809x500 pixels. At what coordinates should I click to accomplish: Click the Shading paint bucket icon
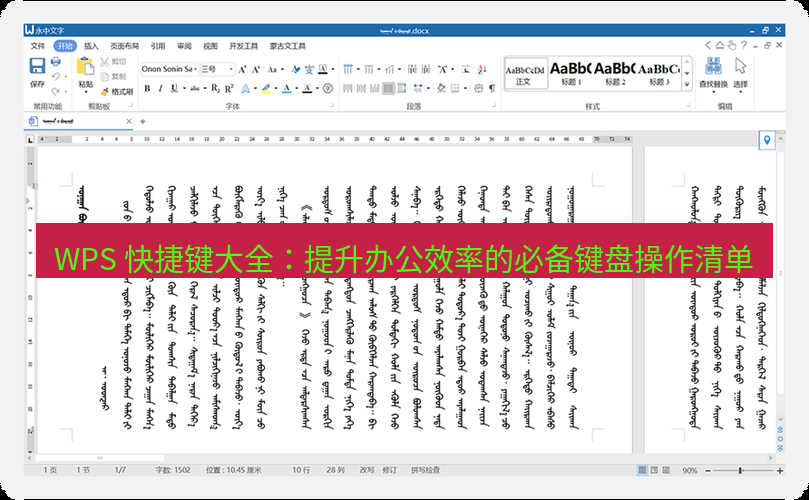441,88
